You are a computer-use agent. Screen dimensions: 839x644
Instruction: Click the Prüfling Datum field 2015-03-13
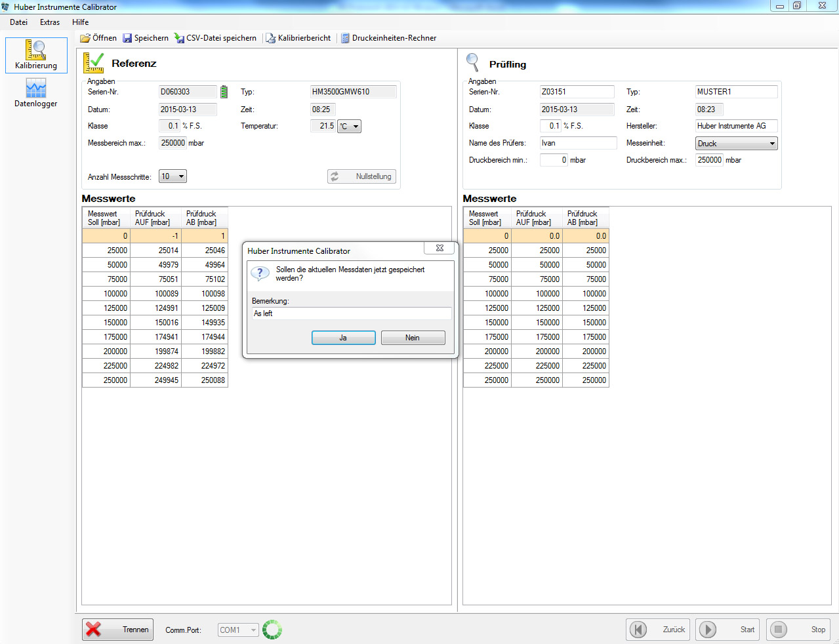click(x=577, y=110)
